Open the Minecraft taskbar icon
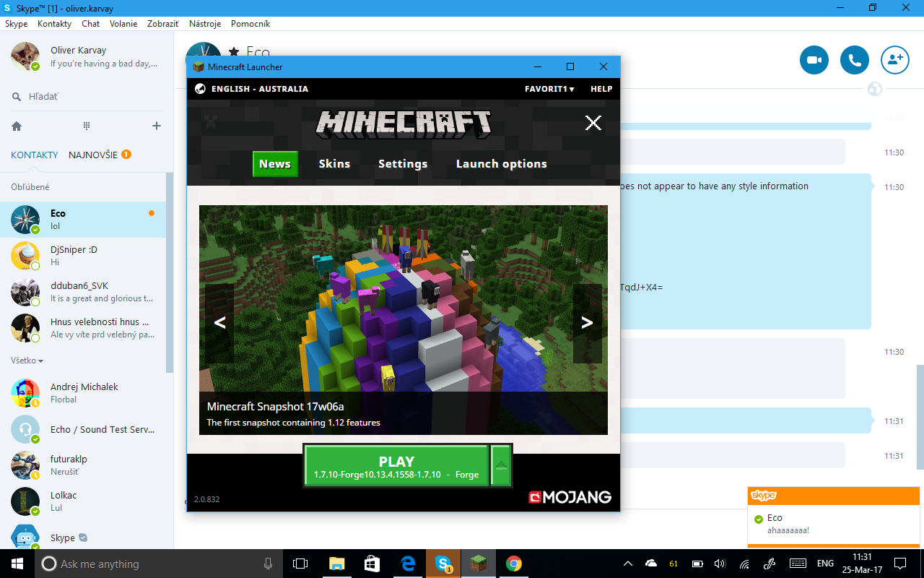This screenshot has width=924, height=578. [x=478, y=564]
